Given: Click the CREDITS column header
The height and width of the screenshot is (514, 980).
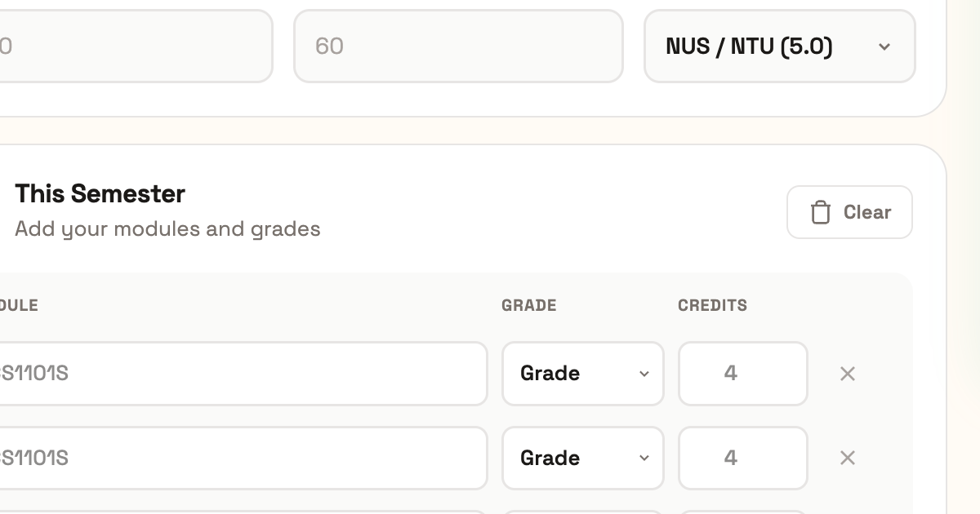Looking at the screenshot, I should [x=712, y=305].
